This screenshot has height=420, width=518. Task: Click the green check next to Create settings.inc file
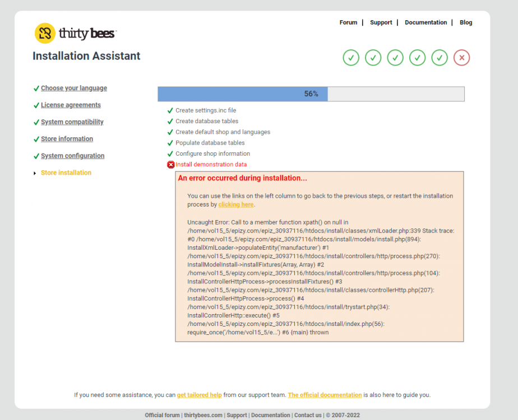170,111
